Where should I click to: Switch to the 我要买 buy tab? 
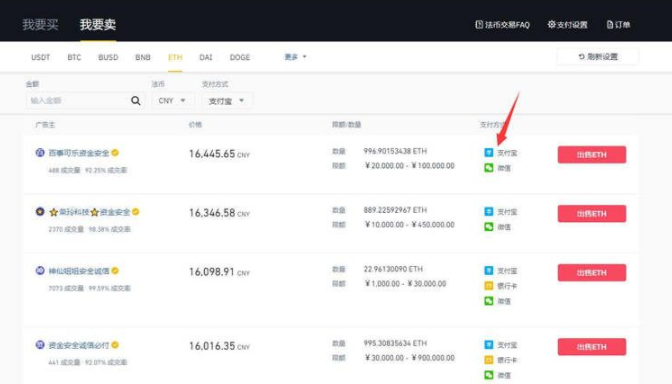pos(40,24)
